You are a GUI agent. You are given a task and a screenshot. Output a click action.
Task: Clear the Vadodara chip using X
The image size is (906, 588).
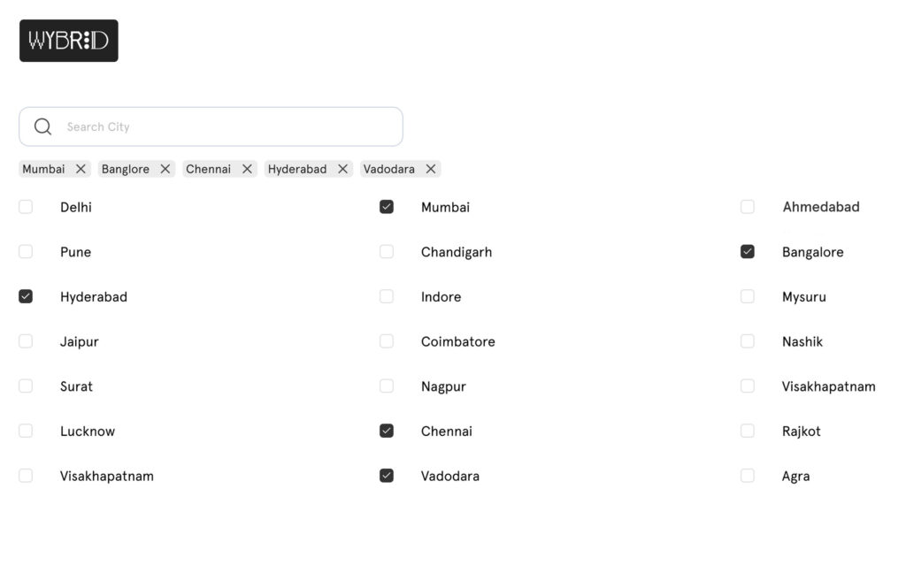pyautogui.click(x=430, y=169)
